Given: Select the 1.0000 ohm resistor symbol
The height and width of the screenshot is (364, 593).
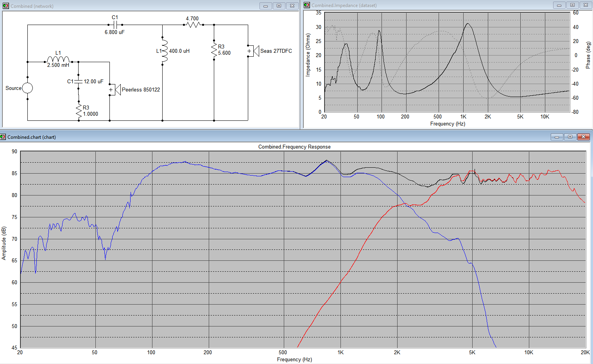Looking at the screenshot, I should point(79,111).
